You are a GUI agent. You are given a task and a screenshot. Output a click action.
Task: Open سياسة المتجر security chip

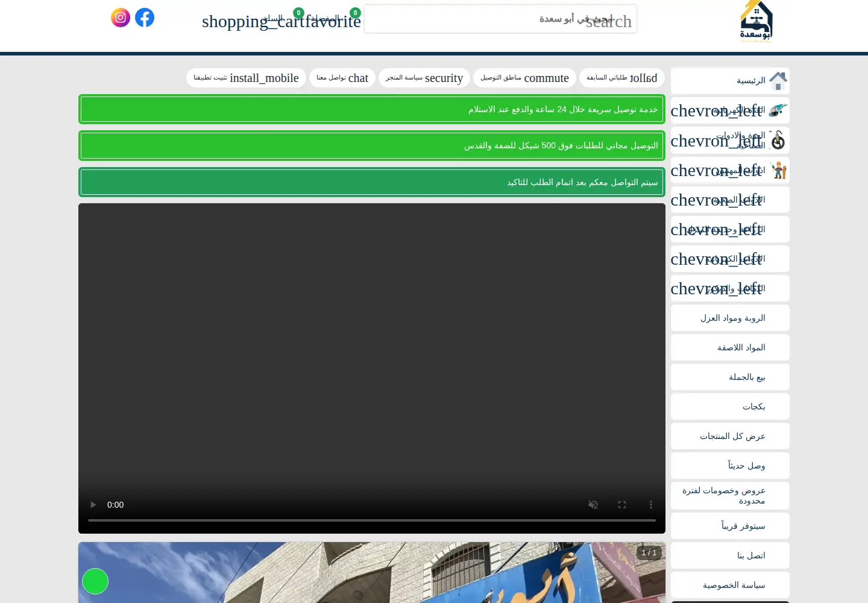[x=424, y=78]
